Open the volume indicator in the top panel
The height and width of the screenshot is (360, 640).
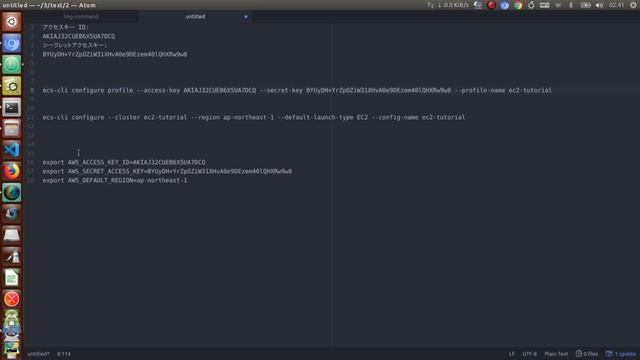pos(599,5)
